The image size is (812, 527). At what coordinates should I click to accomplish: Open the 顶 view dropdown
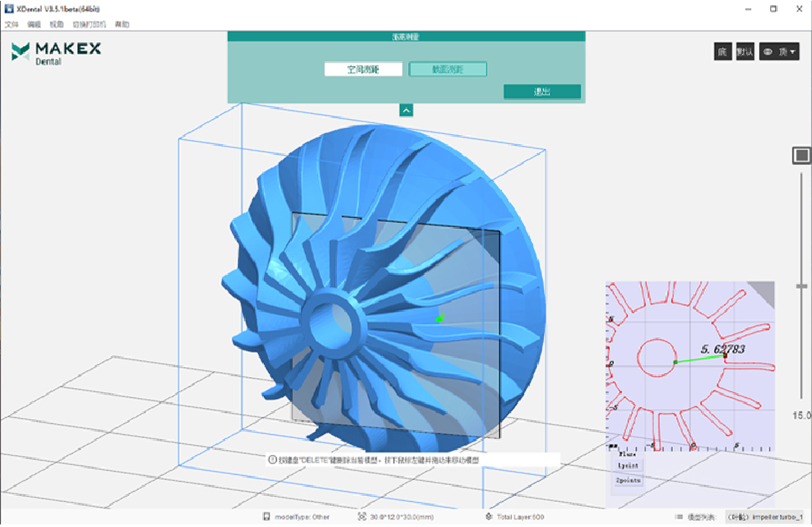click(x=779, y=52)
